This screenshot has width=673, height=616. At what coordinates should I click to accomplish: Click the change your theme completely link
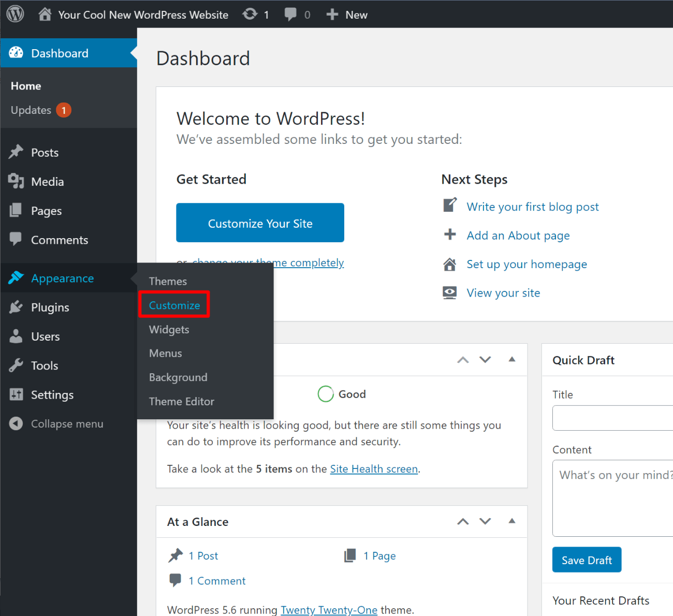268,262
